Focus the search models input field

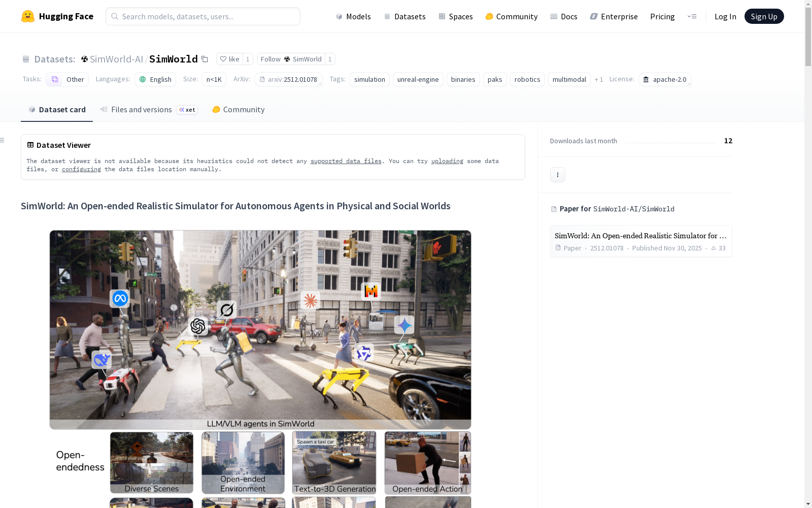coord(203,16)
